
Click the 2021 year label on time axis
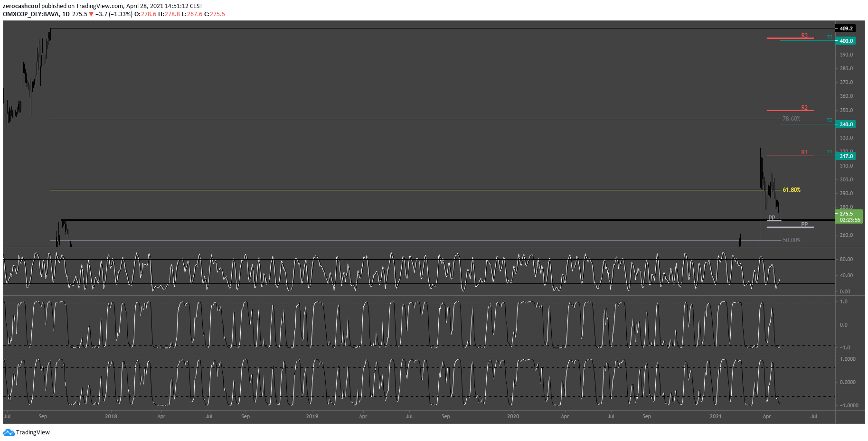(x=716, y=416)
